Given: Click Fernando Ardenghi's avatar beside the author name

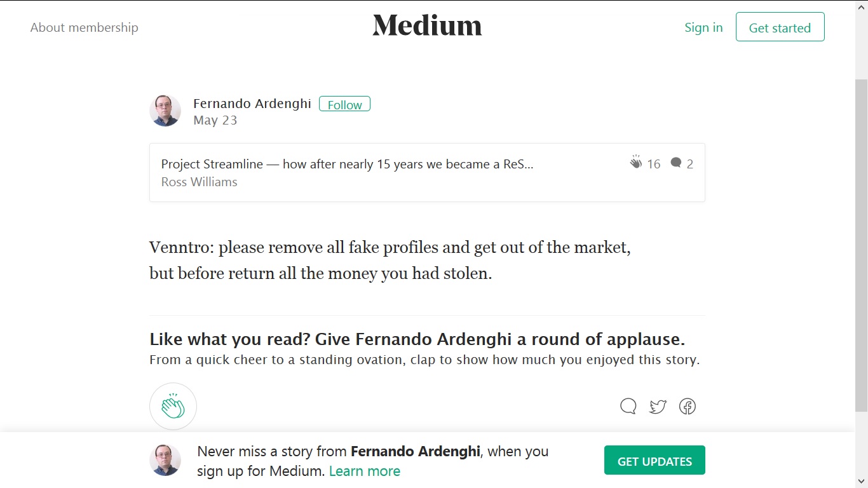Looking at the screenshot, I should point(165,111).
